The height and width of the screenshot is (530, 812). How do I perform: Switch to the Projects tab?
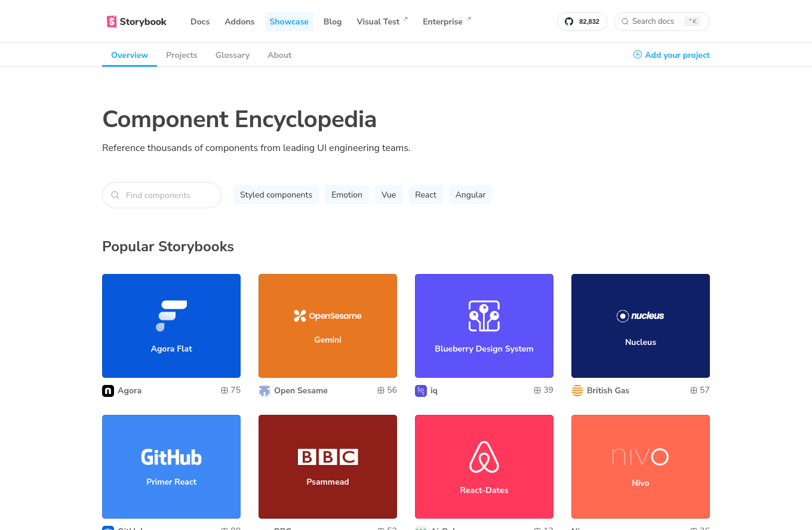[x=182, y=55]
